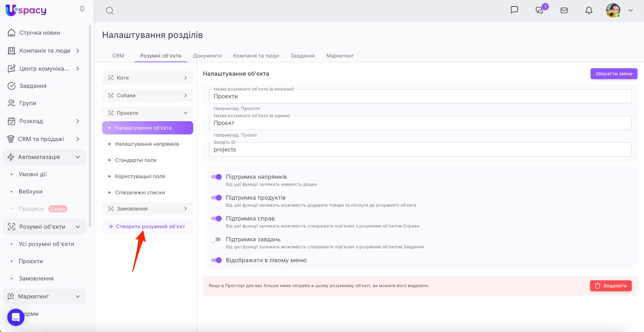
Task: Switch to the Маркетинг tab
Action: point(340,56)
